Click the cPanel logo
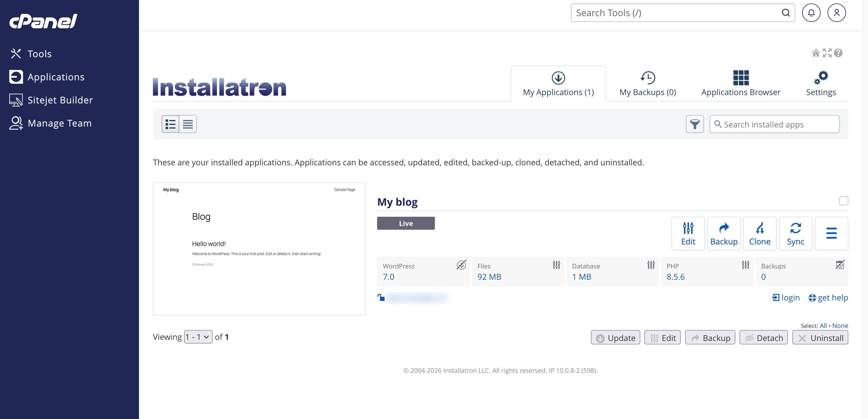 point(43,21)
